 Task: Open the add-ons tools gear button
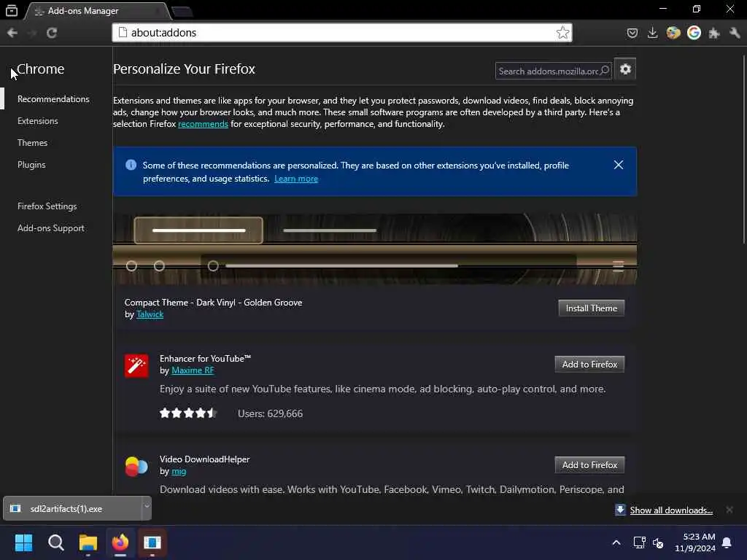point(625,69)
